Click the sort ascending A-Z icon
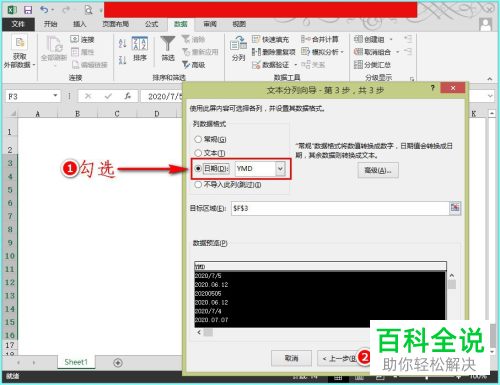Image resolution: width=500 pixels, height=385 pixels. pos(123,43)
